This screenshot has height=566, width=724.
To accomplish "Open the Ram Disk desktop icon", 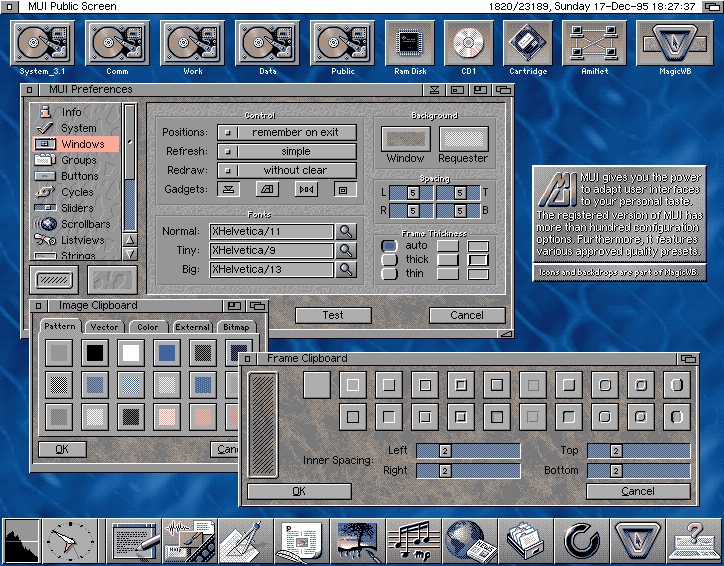I will click(x=409, y=44).
